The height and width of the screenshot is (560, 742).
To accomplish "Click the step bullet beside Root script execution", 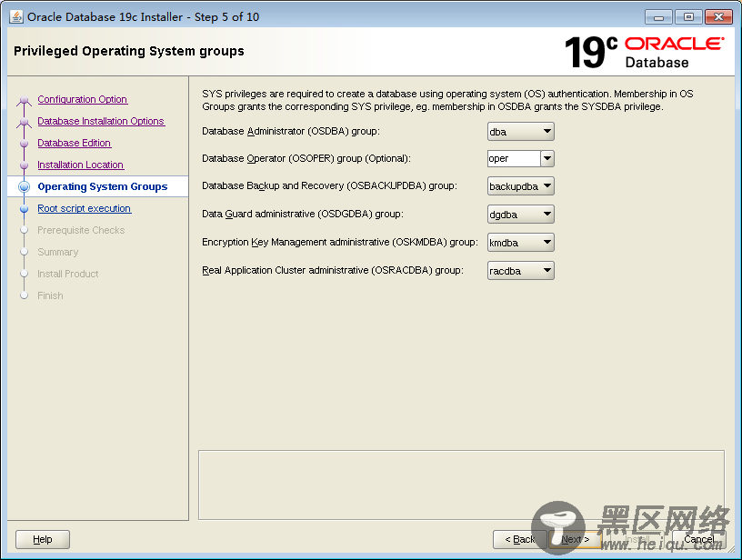I will [x=25, y=208].
